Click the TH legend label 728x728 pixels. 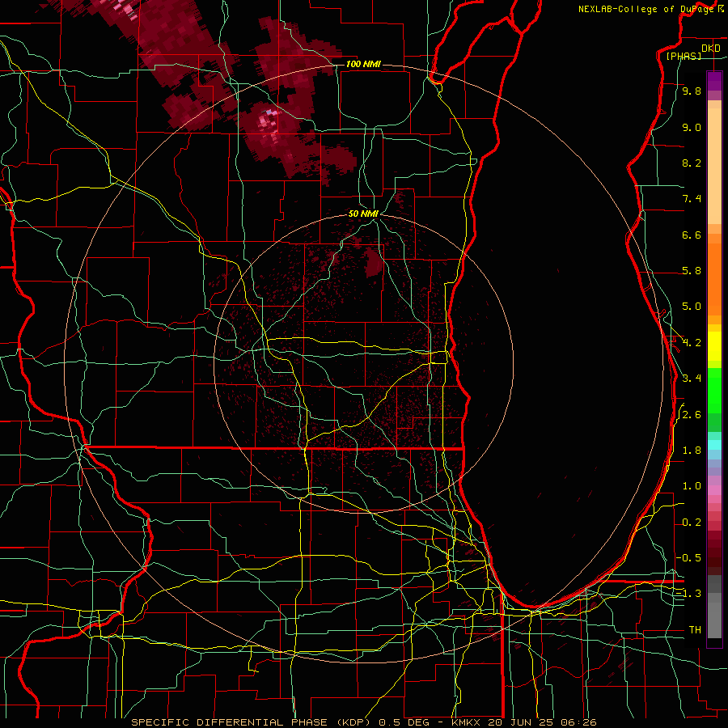[695, 630]
